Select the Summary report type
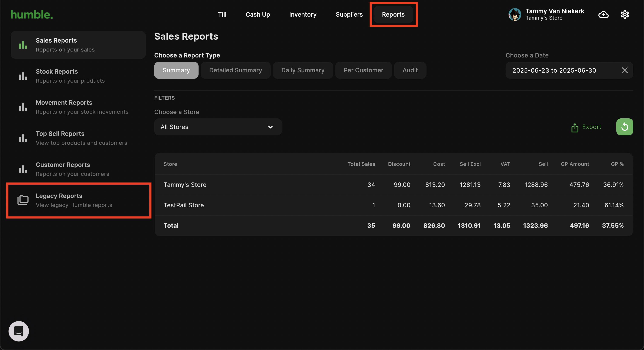This screenshot has width=644, height=350. [176, 70]
